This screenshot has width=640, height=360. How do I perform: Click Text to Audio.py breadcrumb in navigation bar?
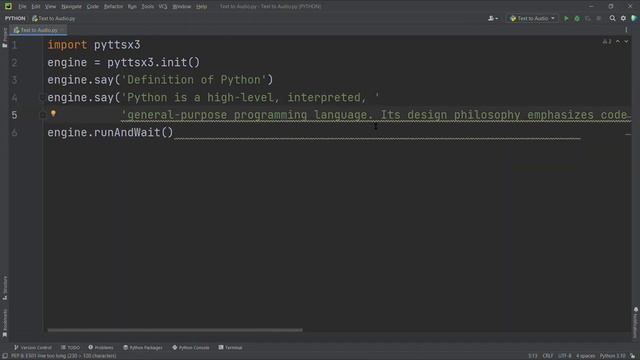click(53, 18)
